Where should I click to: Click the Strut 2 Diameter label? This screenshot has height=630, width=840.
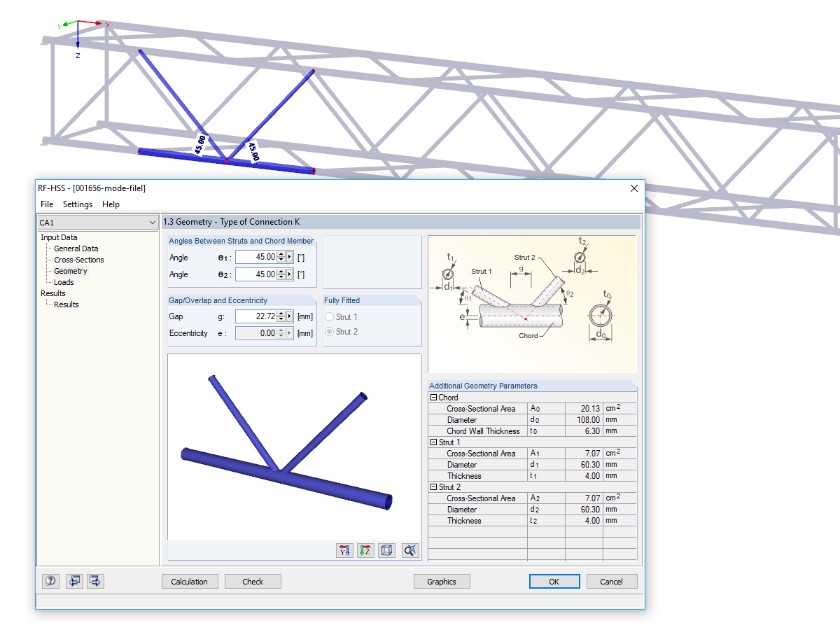coord(462,510)
